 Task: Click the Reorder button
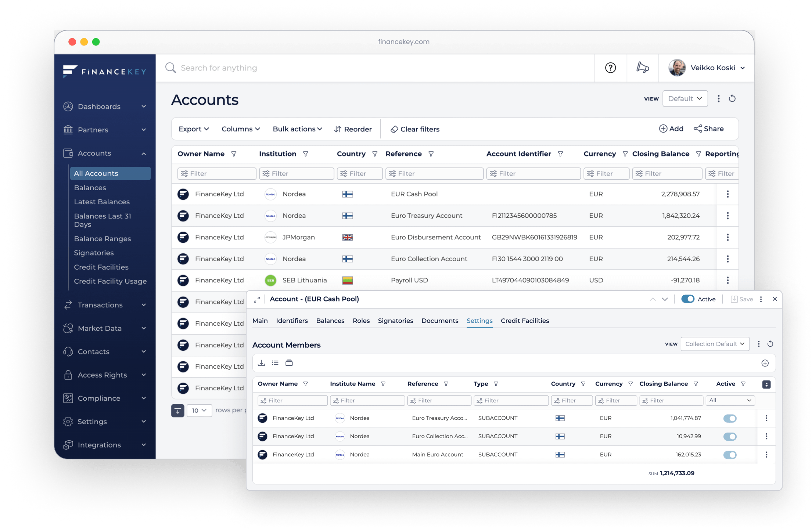pos(353,129)
